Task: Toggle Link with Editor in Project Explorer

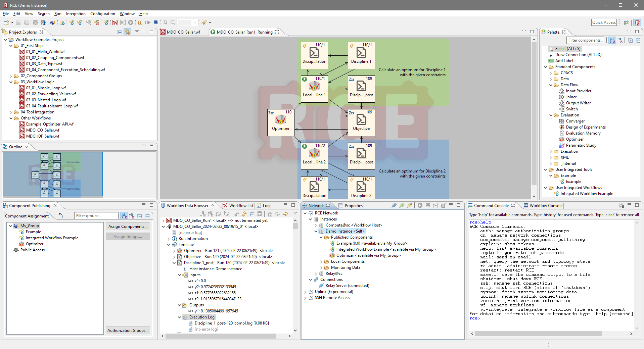Action: 128,32
